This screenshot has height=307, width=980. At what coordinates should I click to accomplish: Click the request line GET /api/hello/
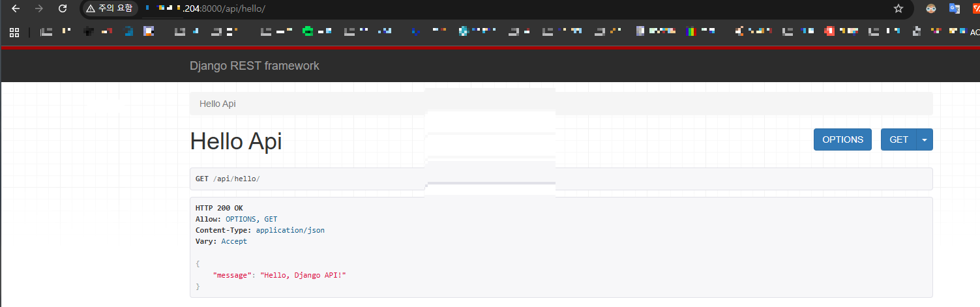[x=228, y=179]
